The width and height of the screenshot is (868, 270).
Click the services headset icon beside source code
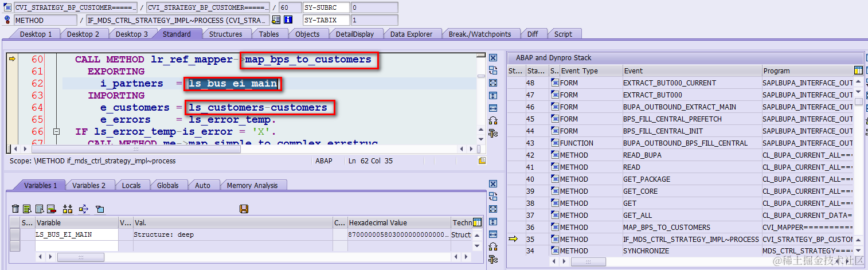point(492,121)
